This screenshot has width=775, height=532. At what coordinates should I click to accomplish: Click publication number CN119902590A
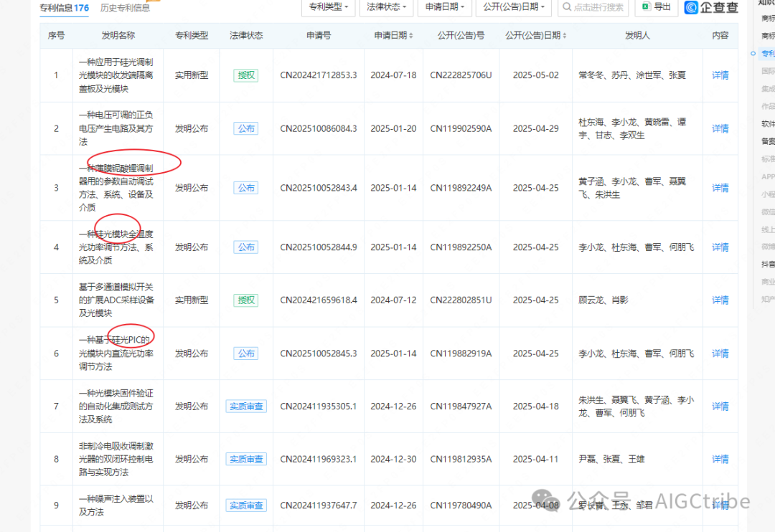pyautogui.click(x=461, y=128)
